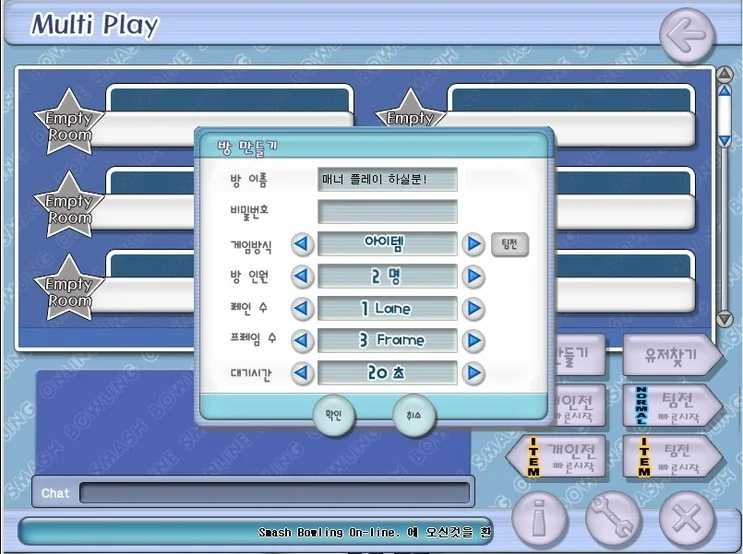Start ITEM 팀전 quick match

coord(673,456)
